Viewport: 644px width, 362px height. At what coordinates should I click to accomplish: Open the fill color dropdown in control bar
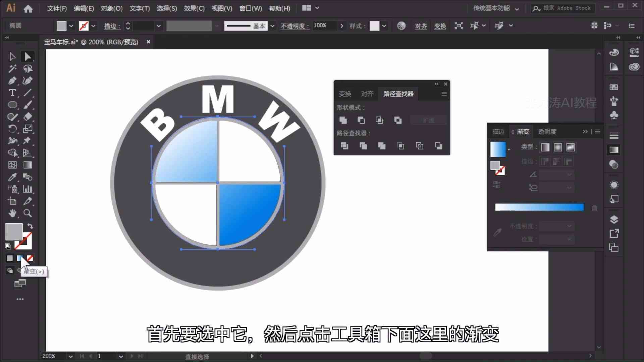(x=71, y=26)
